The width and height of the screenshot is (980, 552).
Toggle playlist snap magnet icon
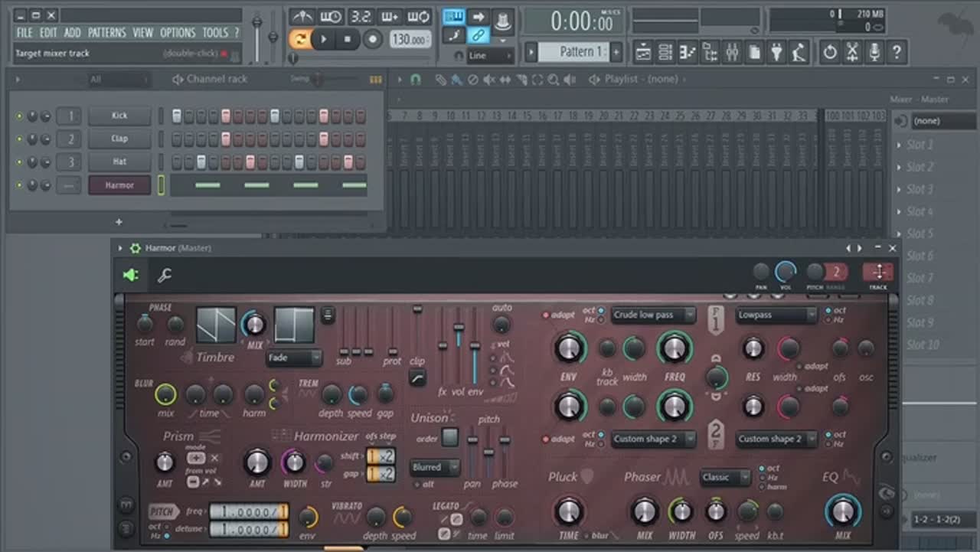[416, 79]
